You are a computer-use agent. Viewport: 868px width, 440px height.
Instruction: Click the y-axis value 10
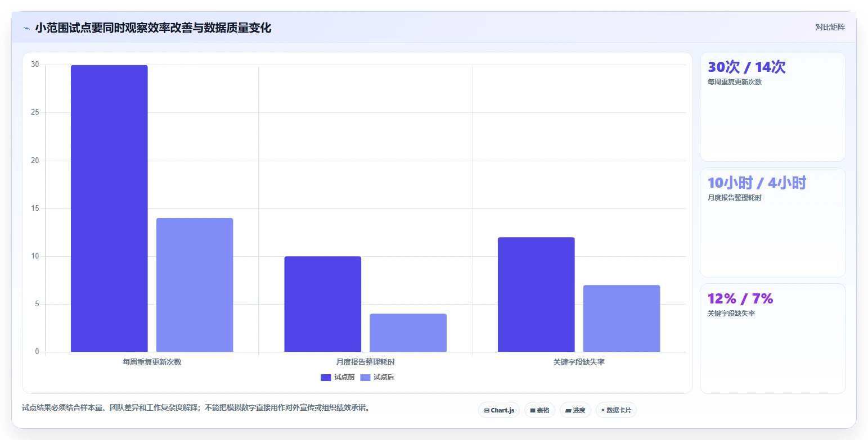pyautogui.click(x=35, y=256)
